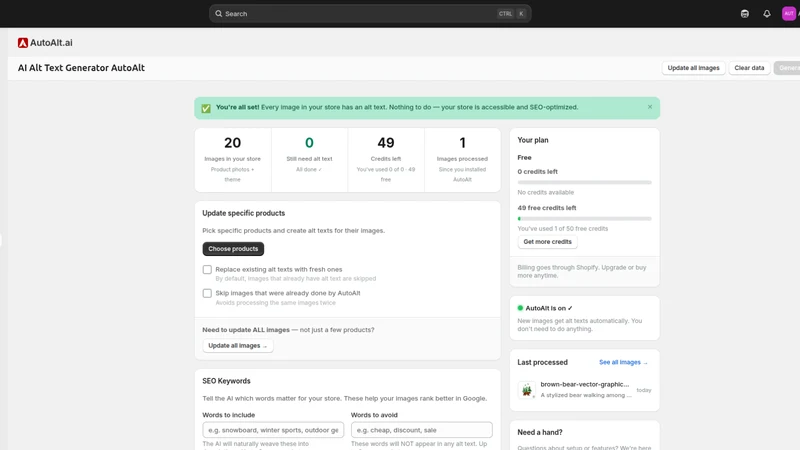Click the green checkmark success icon
800x450 pixels.
206,108
